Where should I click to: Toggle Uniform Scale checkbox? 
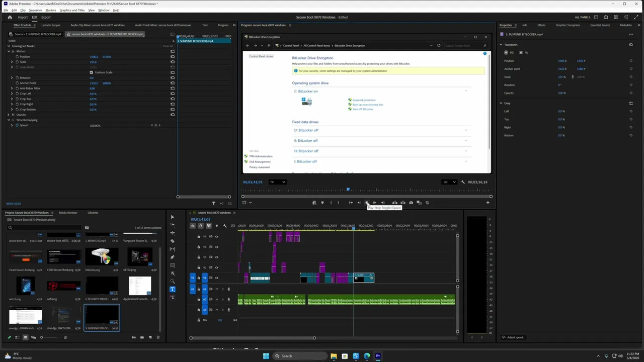92,72
